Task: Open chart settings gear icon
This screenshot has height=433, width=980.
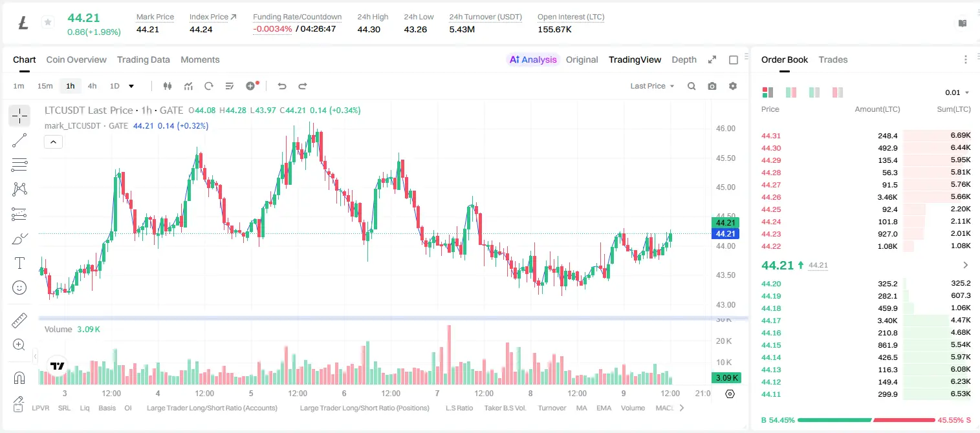Action: tap(733, 86)
